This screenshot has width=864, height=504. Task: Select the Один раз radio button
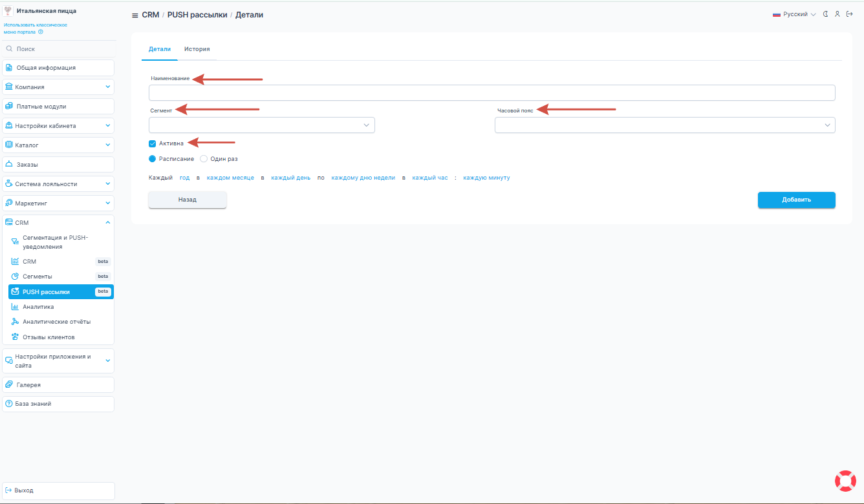coord(204,159)
